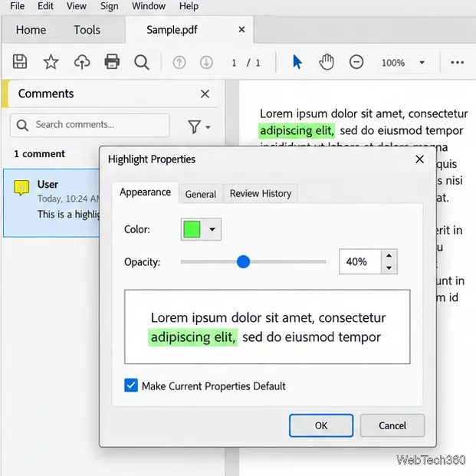Click the highlight preview sample box
Viewport: 476px width, 476px height.
268,327
